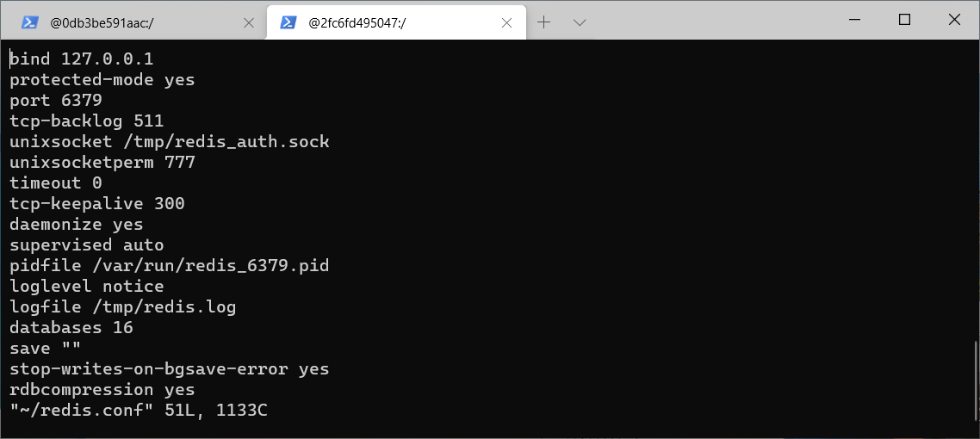
Task: Close the @2fc6fd495047:/ tab
Action: coord(507,23)
